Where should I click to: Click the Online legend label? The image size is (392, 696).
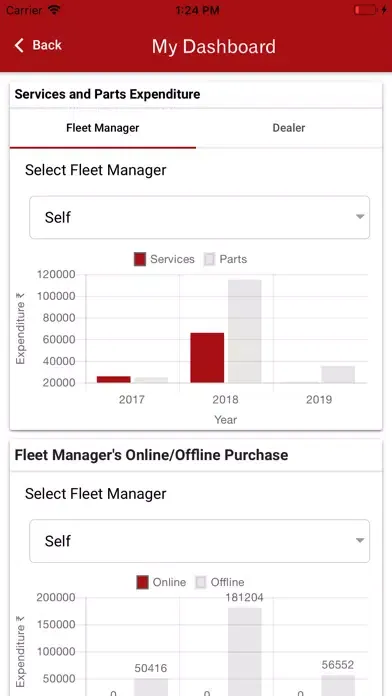169,582
